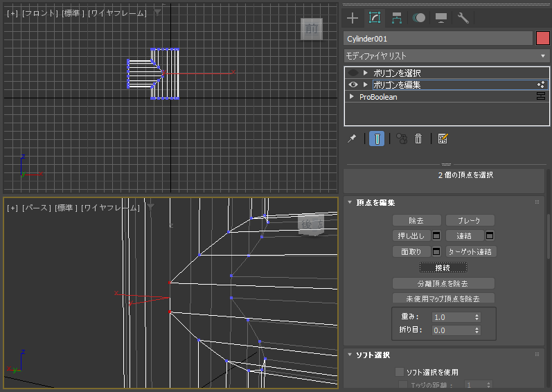Click the 面取り button
Screen dimensions: 552x392
pyautogui.click(x=411, y=251)
